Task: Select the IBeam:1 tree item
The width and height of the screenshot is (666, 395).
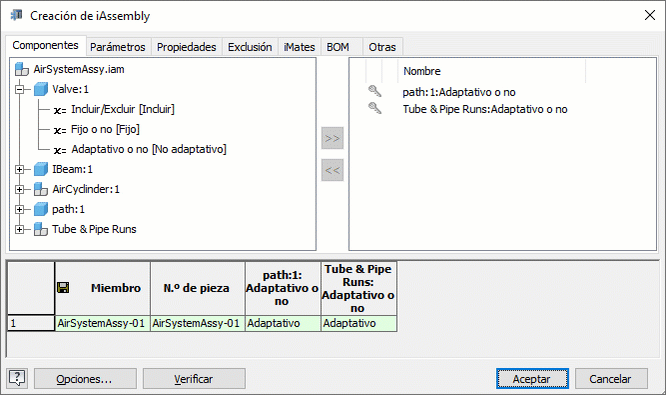Action: pyautogui.click(x=72, y=169)
